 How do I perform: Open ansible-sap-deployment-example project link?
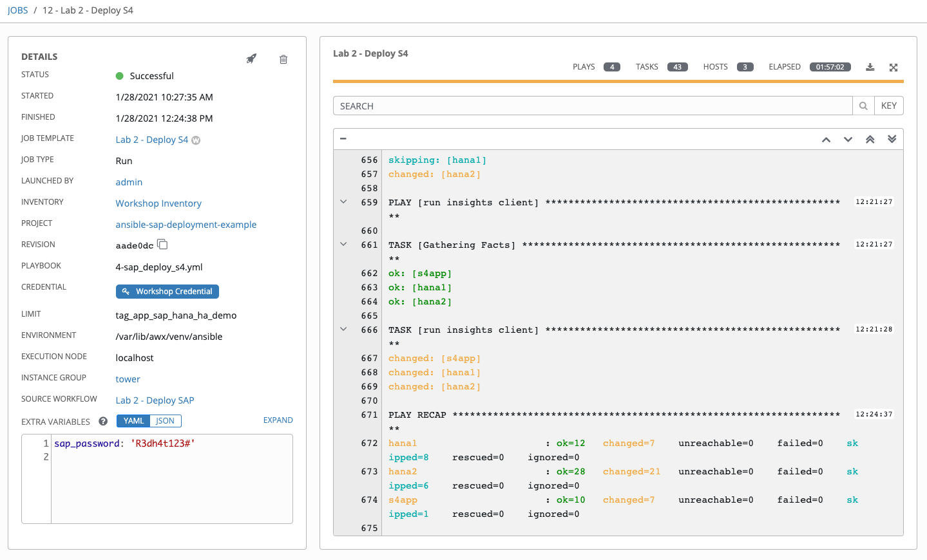coord(186,225)
